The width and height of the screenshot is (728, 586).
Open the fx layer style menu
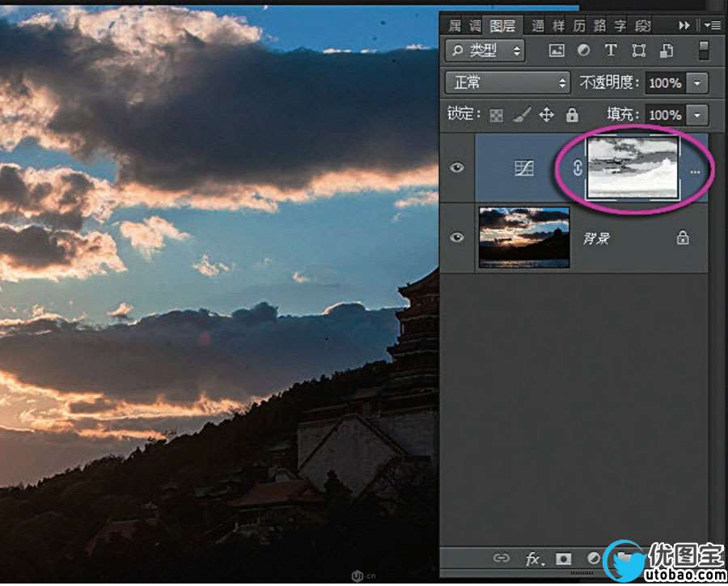tap(535, 558)
